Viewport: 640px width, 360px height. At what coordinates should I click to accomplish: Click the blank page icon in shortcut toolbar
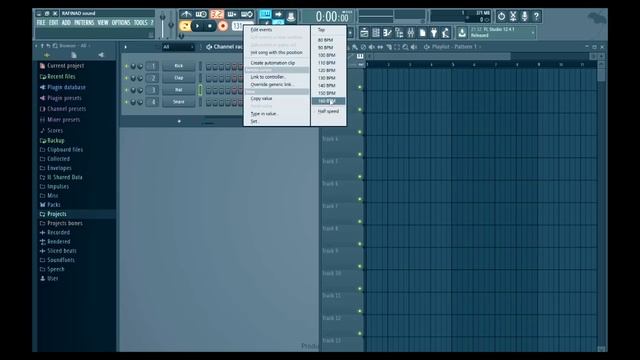422,33
